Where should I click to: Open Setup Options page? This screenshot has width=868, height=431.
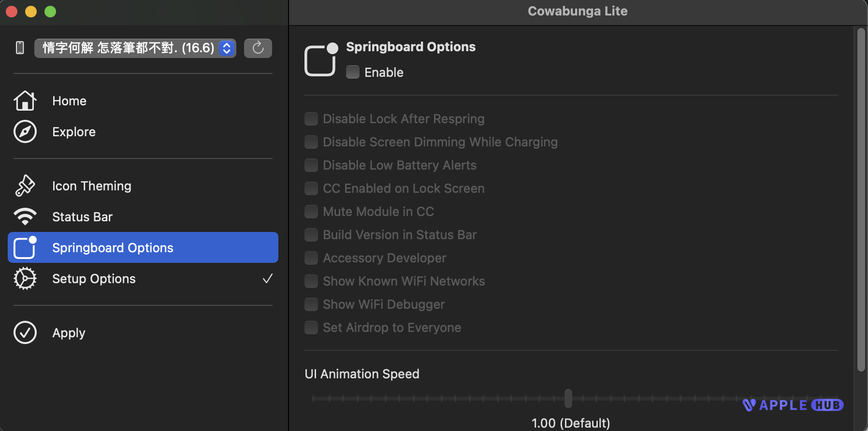pyautogui.click(x=143, y=279)
